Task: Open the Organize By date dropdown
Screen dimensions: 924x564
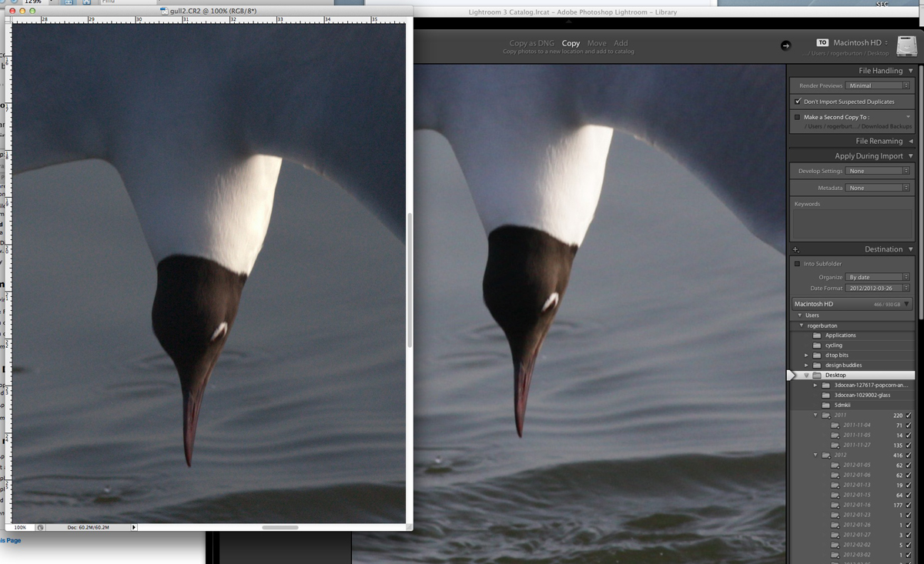Action: click(877, 277)
